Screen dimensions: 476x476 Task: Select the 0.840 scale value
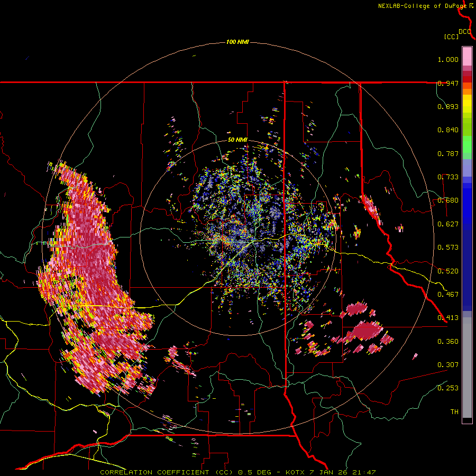click(448, 130)
